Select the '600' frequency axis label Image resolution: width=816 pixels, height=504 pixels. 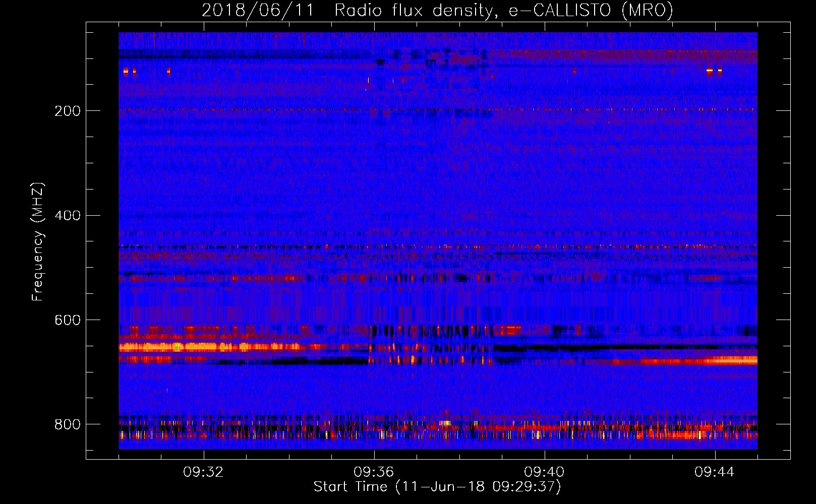[68, 321]
